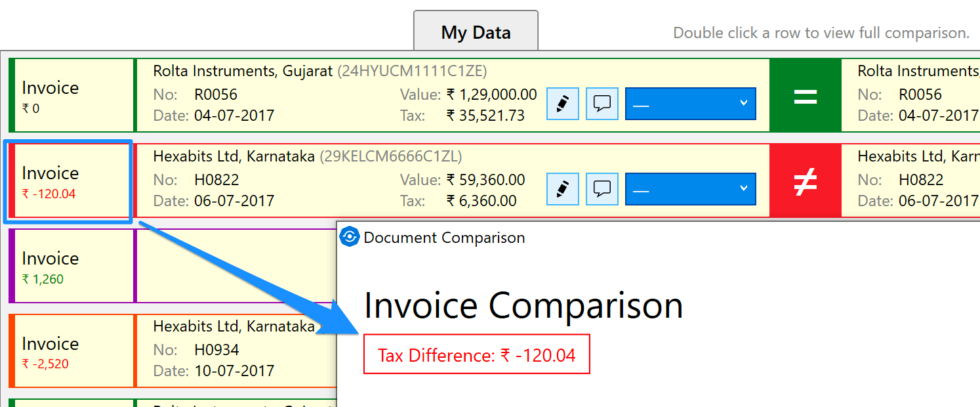Click the Tax Difference ₹ -120.04 box
This screenshot has height=407, width=980.
click(476, 355)
